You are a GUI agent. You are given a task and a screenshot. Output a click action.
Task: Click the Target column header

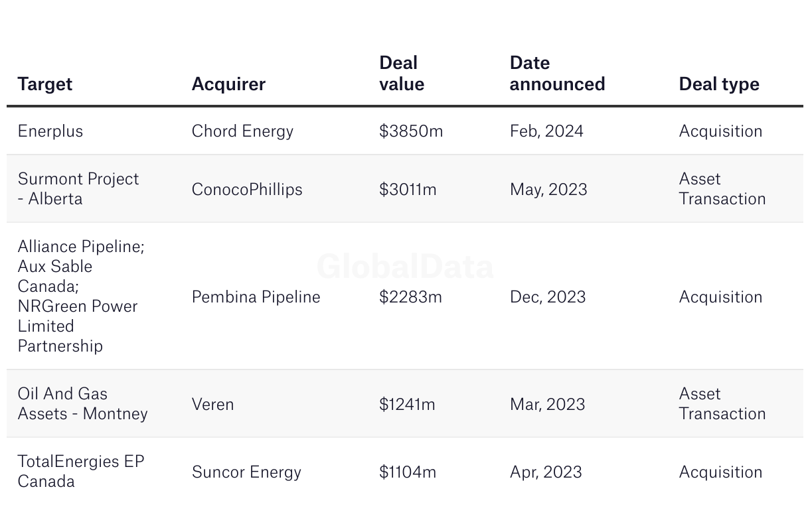pyautogui.click(x=45, y=84)
